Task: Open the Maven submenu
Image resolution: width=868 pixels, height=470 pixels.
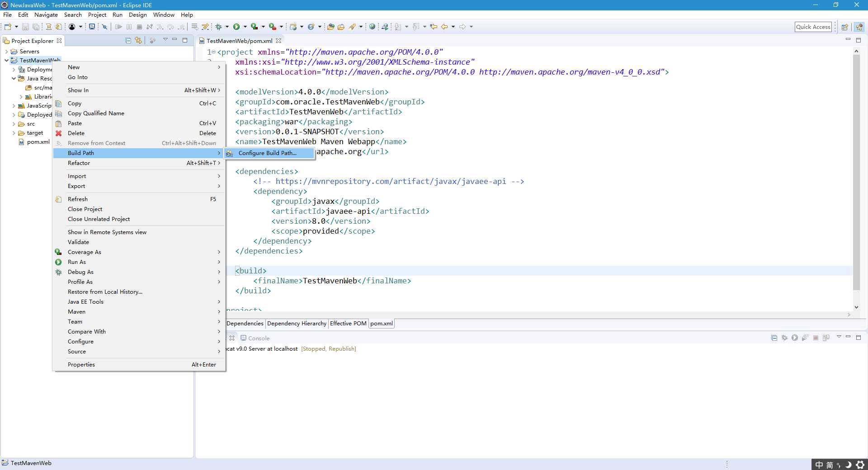Action: [139, 311]
